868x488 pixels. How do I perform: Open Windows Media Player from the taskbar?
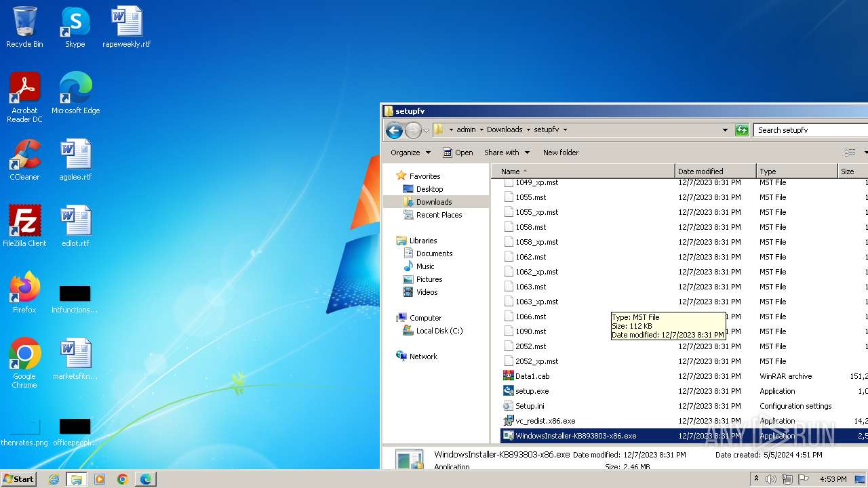[100, 479]
